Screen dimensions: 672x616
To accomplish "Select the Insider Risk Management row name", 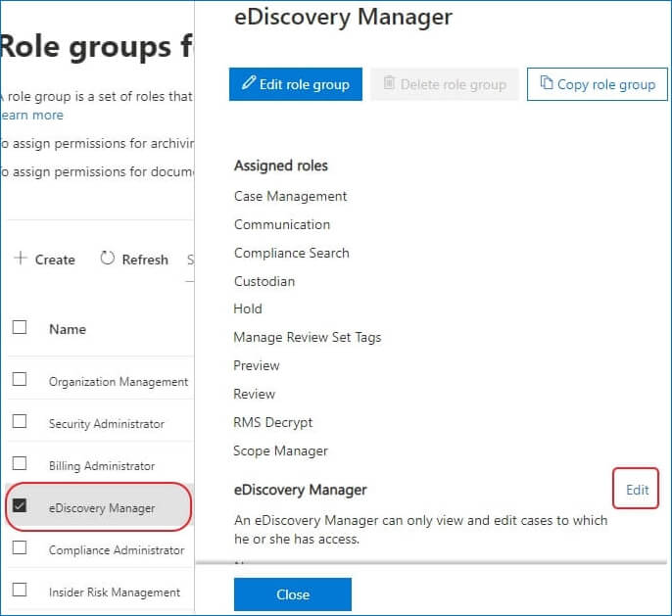I will 115,592.
